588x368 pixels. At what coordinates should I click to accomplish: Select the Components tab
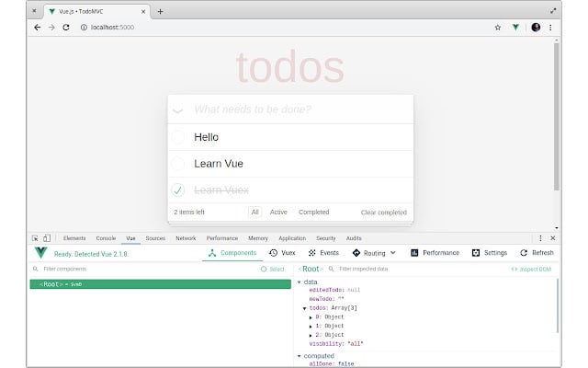click(x=232, y=253)
